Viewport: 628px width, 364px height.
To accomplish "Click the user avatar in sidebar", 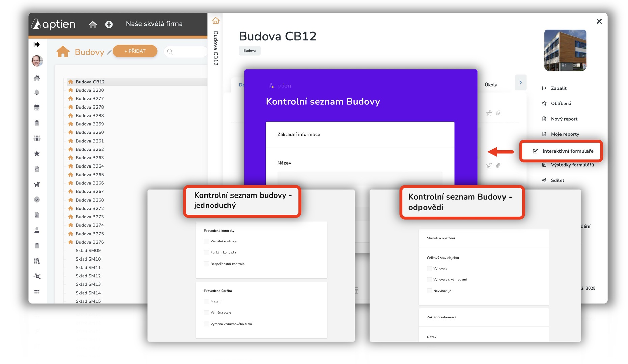I will pyautogui.click(x=37, y=61).
